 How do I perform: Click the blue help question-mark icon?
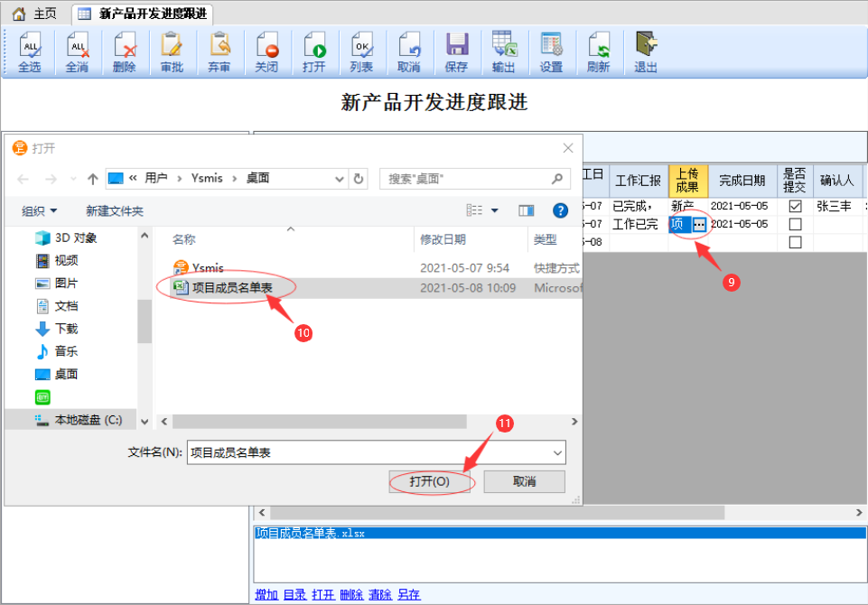560,210
